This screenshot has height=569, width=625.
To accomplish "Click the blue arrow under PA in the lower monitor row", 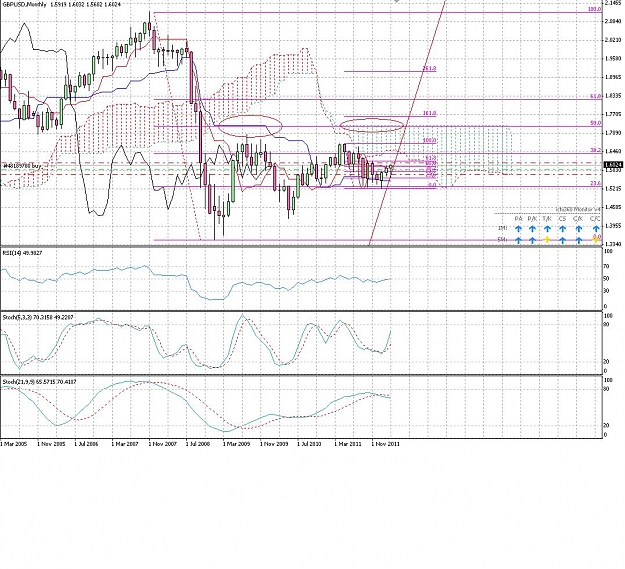I will [518, 240].
